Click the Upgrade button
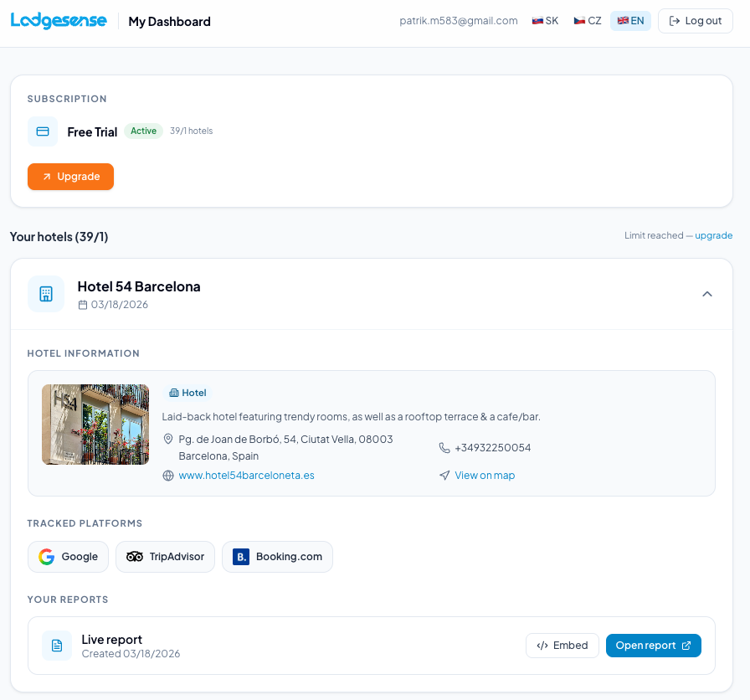The image size is (750, 700). pyautogui.click(x=70, y=177)
